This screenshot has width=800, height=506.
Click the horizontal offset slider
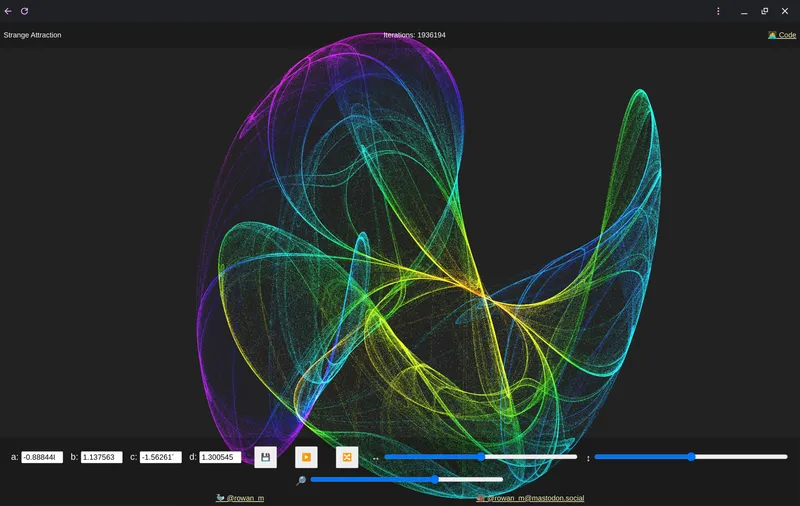[x=481, y=457]
